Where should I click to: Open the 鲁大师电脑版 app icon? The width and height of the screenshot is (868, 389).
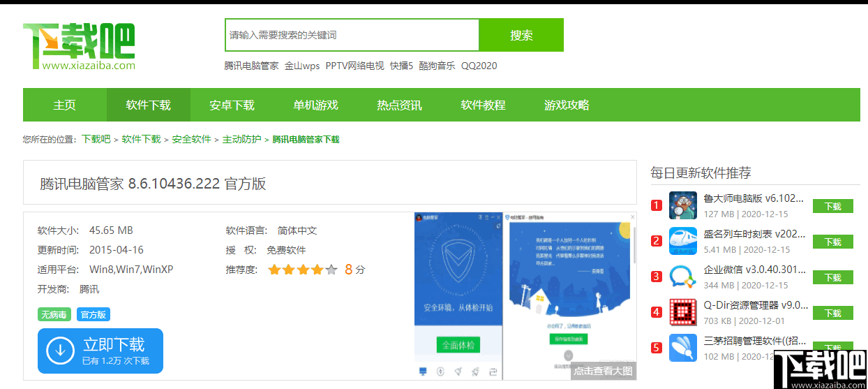click(683, 205)
